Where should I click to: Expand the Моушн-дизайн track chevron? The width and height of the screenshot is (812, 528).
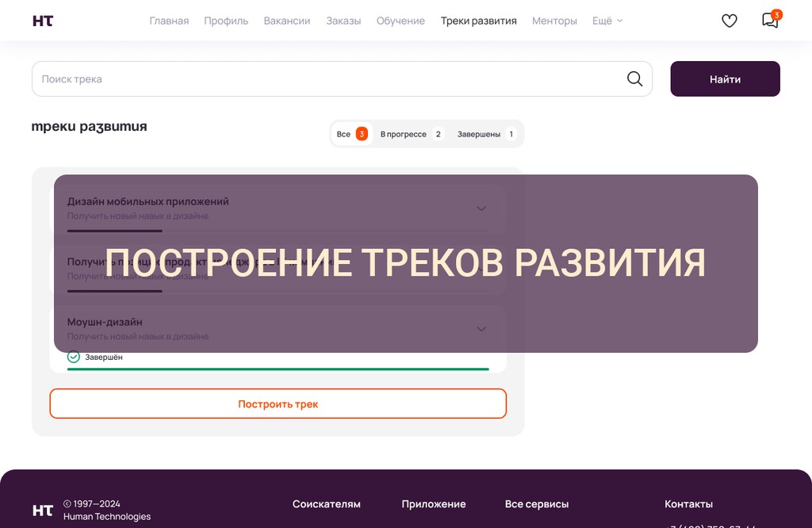point(481,329)
